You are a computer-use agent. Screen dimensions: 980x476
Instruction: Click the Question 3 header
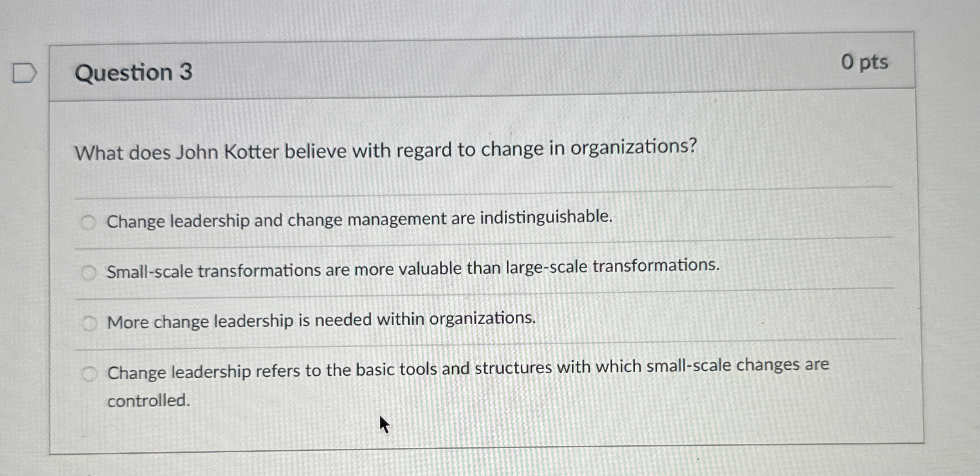click(x=135, y=73)
